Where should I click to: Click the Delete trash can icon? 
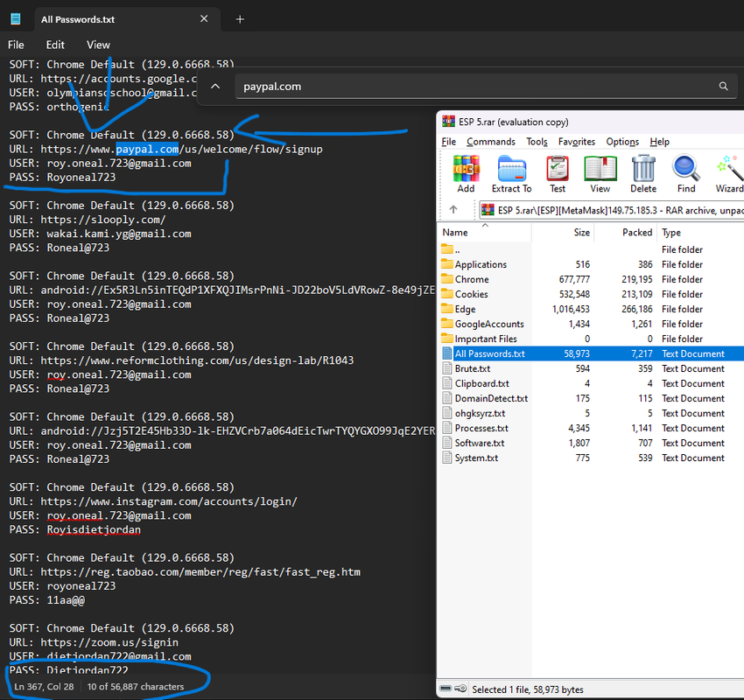click(x=643, y=169)
